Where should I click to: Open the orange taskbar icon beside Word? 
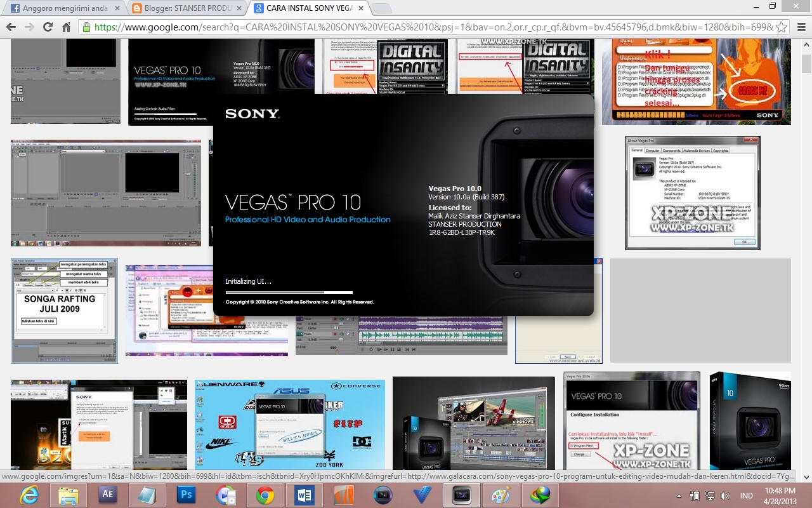(344, 495)
